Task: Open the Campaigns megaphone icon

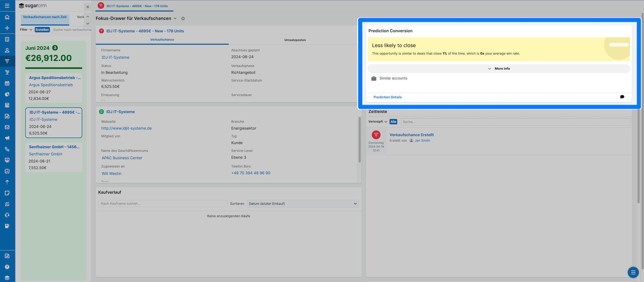Action: [7, 138]
